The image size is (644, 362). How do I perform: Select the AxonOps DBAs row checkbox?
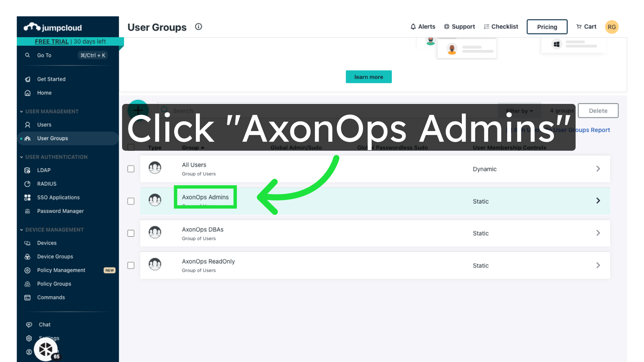(x=131, y=233)
